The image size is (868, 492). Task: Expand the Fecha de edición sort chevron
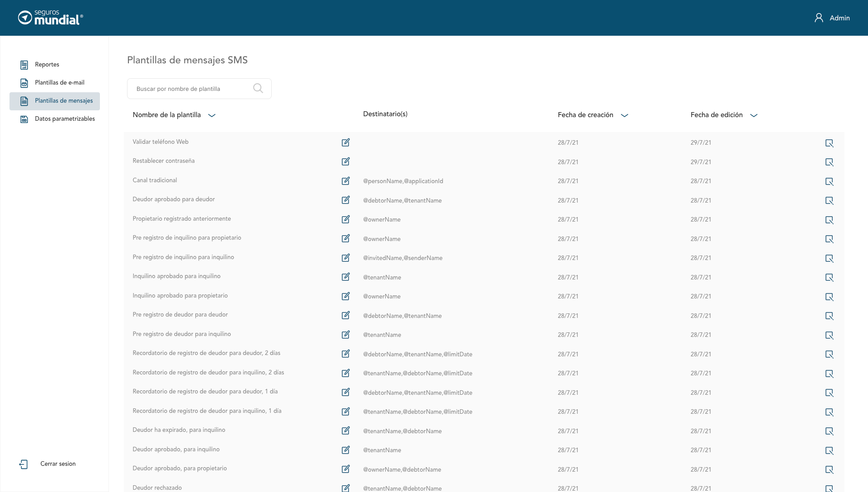pyautogui.click(x=754, y=115)
